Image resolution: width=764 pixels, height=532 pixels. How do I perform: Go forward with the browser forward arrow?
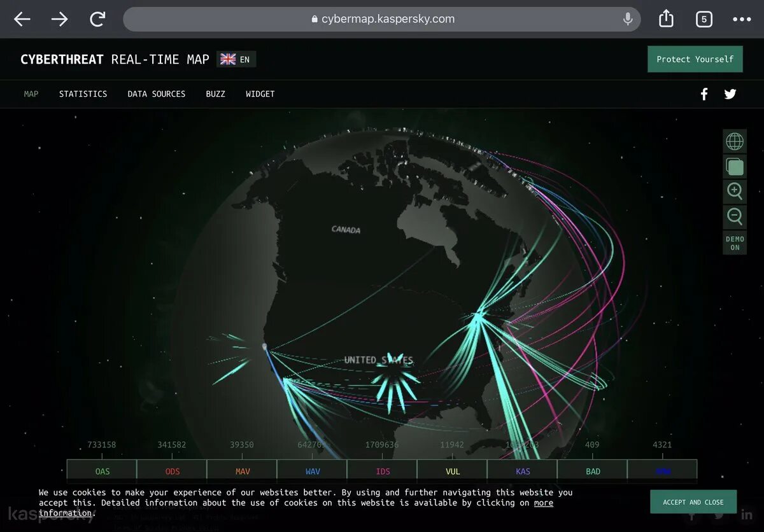coord(60,19)
